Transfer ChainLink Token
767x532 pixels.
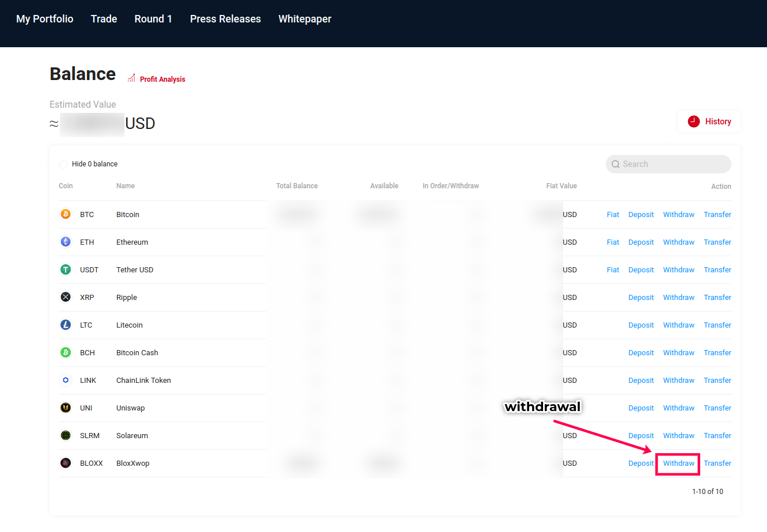pos(717,380)
